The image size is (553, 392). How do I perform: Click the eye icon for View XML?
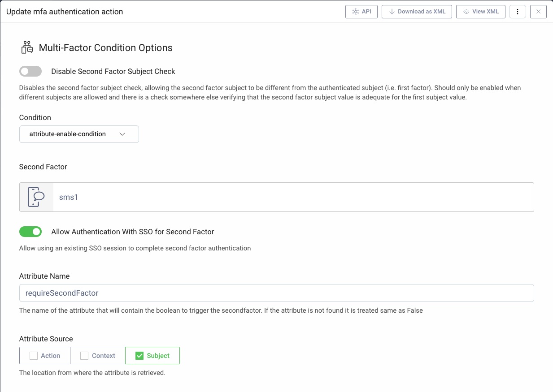click(466, 12)
